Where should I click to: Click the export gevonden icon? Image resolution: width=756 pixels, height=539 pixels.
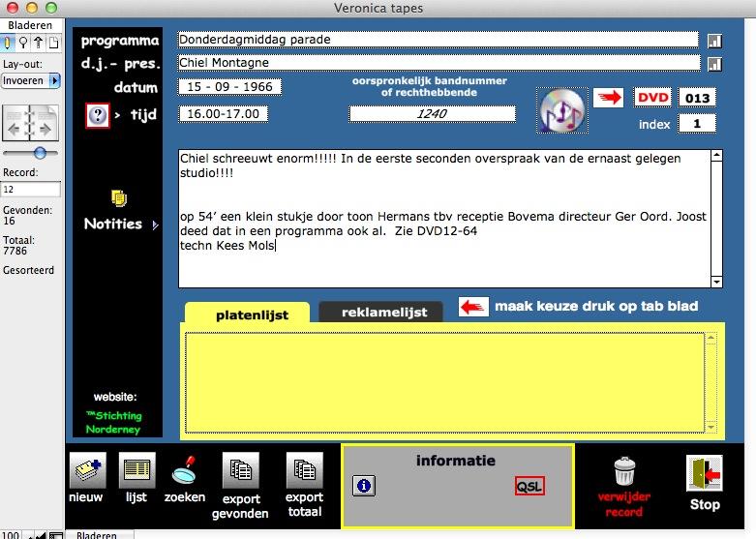240,471
